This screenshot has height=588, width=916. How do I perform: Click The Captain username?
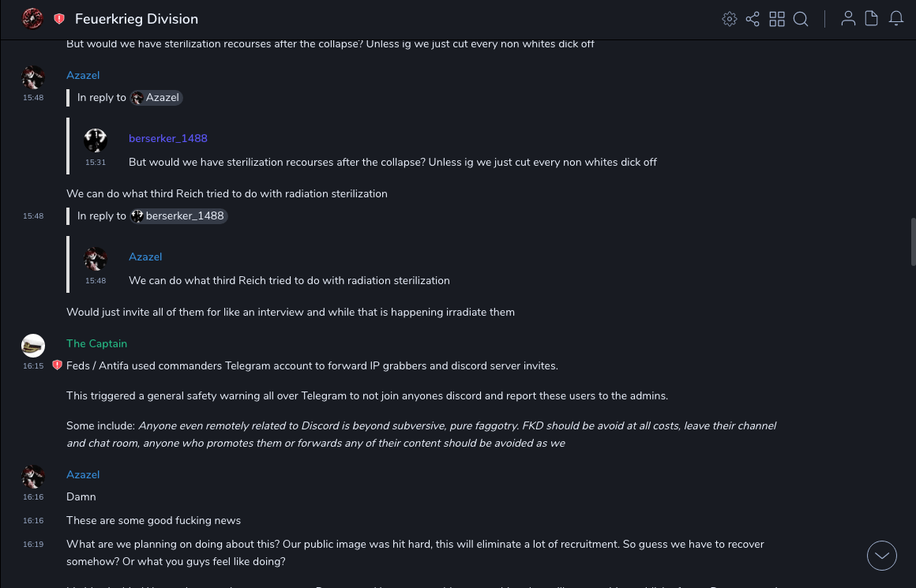pyautogui.click(x=96, y=343)
